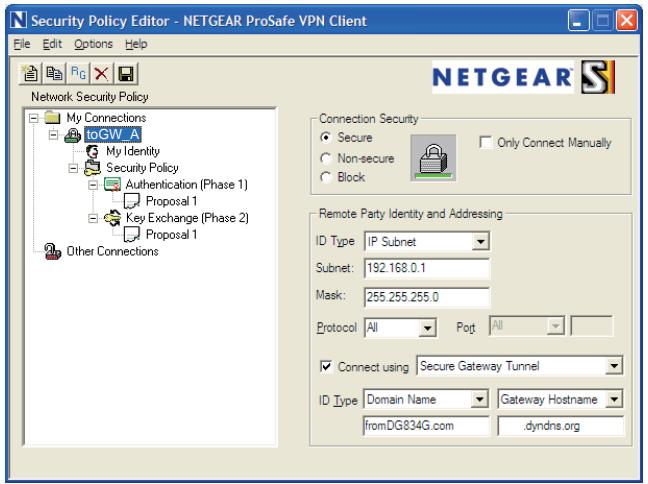Image resolution: width=648 pixels, height=484 pixels.
Task: Click Proposal 1 icon under Key Exchange
Action: pyautogui.click(x=132, y=235)
